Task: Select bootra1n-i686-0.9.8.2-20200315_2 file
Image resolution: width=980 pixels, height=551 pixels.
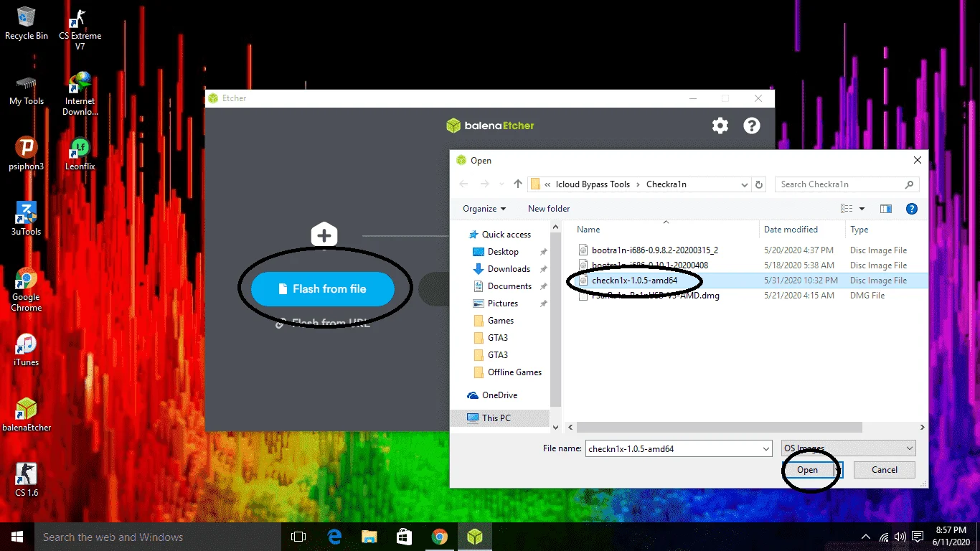Action: click(654, 250)
